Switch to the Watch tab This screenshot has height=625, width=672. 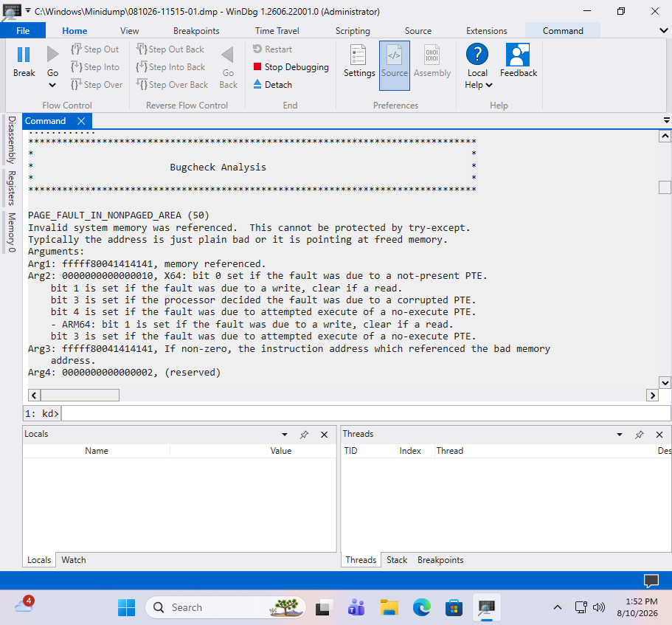pos(73,560)
